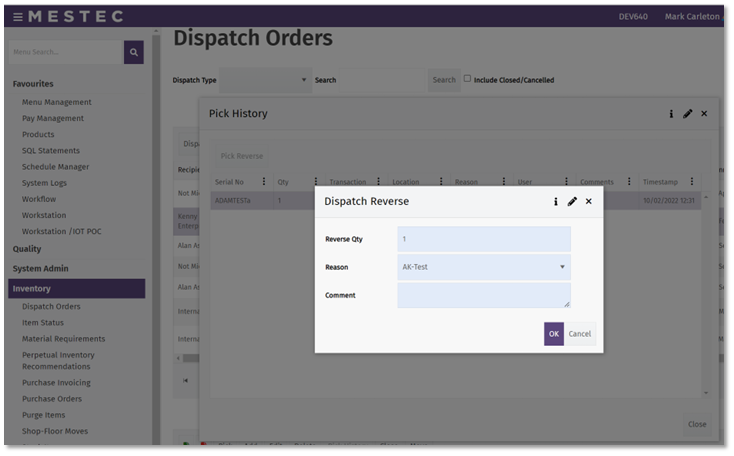Open the hamburger menu next to MESTEC
This screenshot has width=734, height=456.
coord(18,17)
